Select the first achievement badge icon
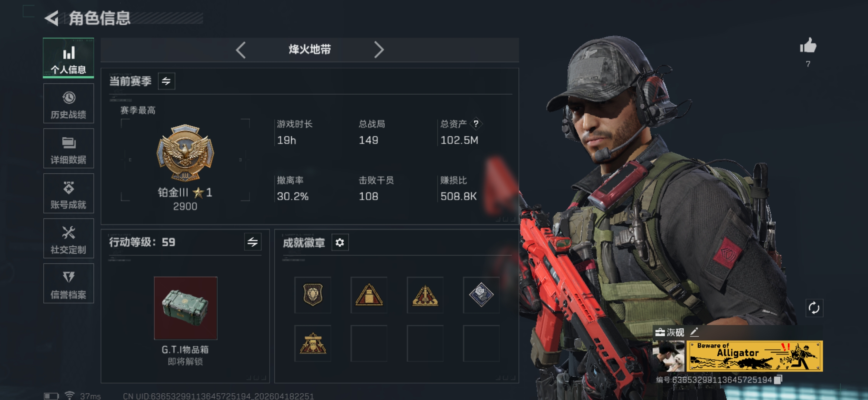This screenshot has width=868, height=400. click(x=313, y=295)
